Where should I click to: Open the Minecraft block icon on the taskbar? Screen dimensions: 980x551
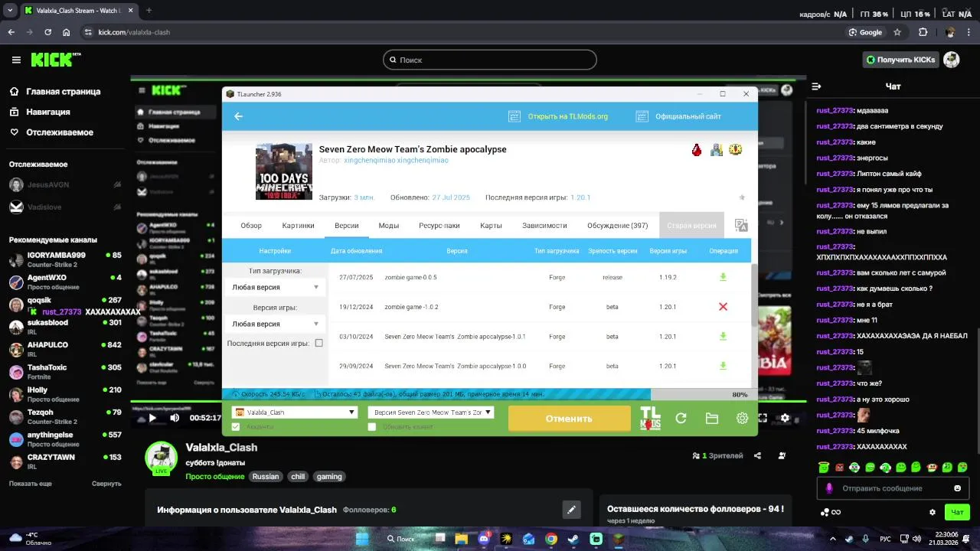pos(618,539)
